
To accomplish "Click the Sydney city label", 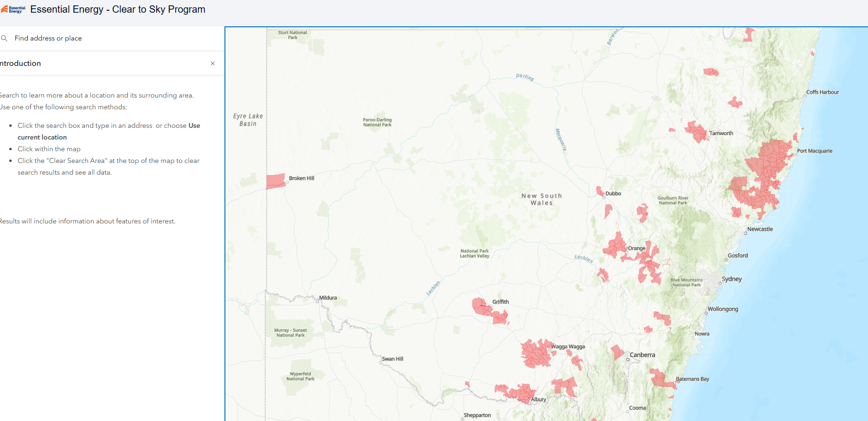I will (732, 279).
